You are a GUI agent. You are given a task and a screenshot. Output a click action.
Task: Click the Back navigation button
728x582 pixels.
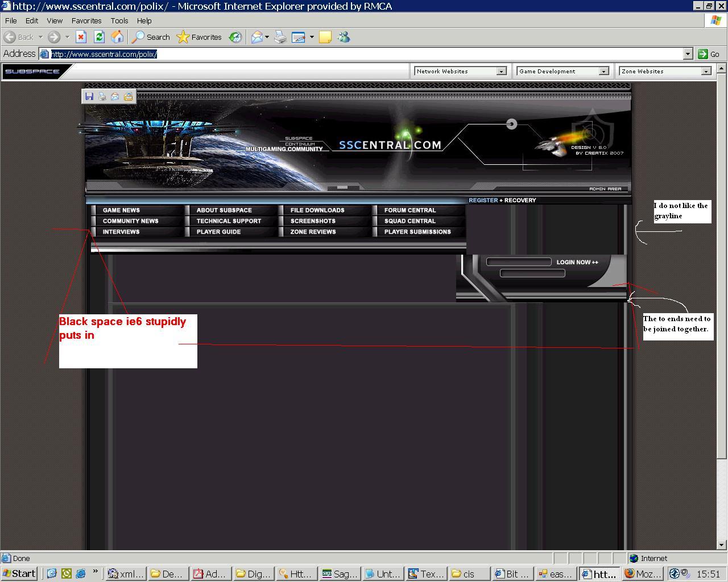pos(19,37)
